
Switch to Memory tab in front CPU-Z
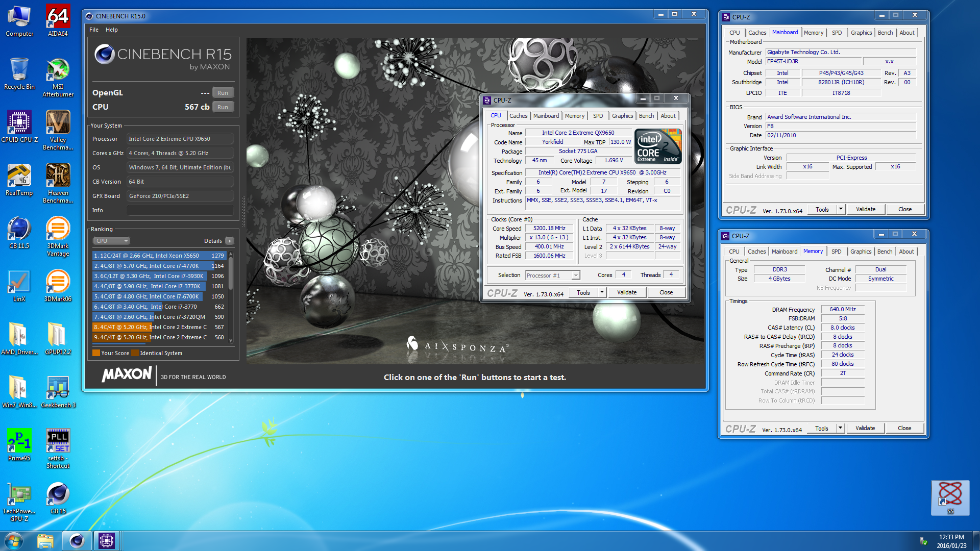(x=574, y=116)
